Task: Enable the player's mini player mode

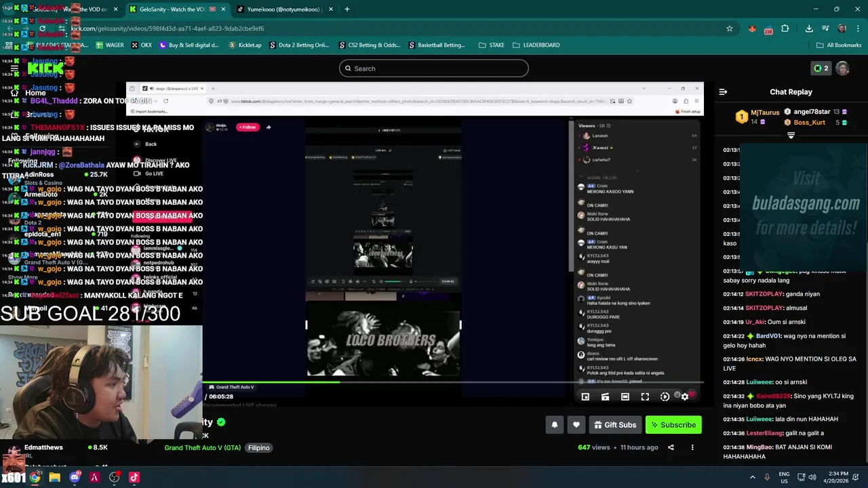Action: tap(585, 396)
